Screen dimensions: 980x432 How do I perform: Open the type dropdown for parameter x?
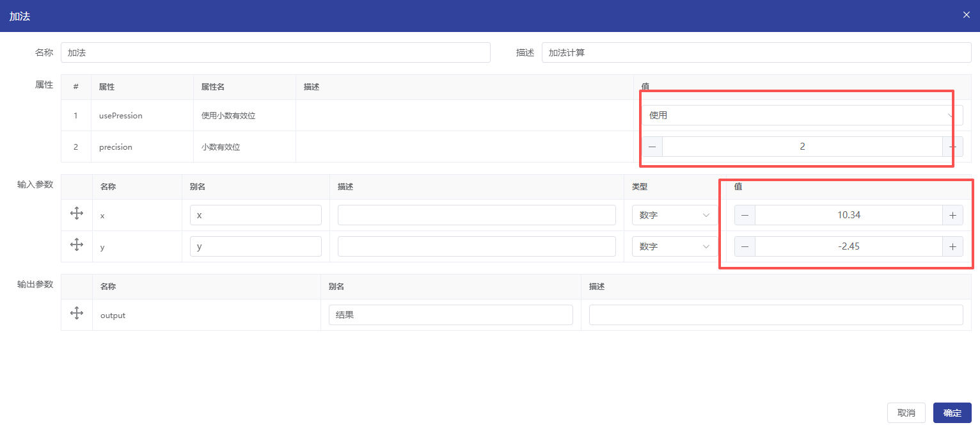(x=675, y=215)
